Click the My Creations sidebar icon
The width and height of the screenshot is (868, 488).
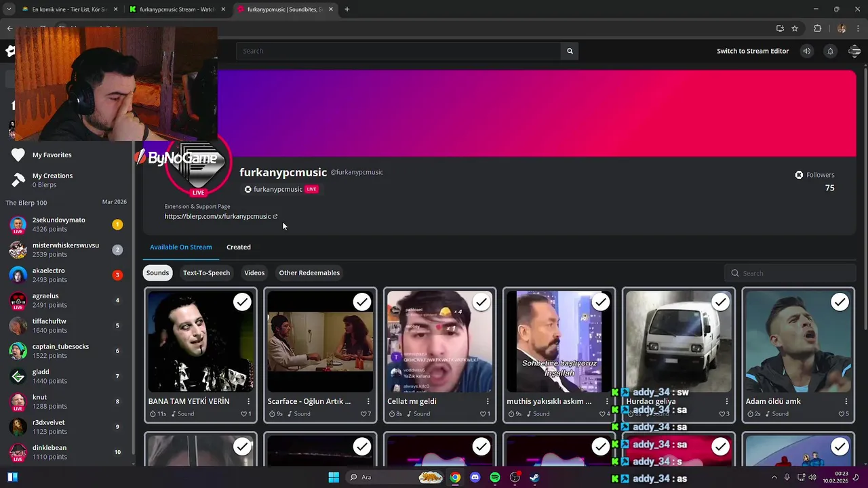point(18,180)
